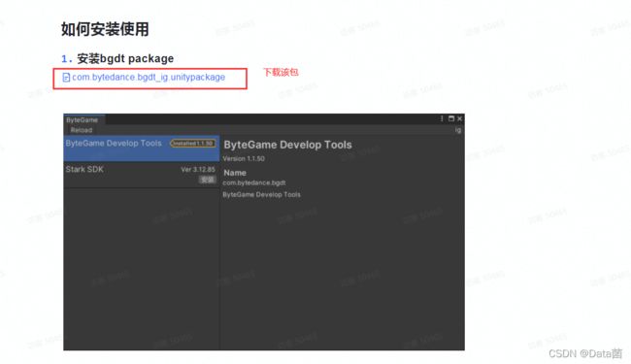
Task: Click the Name label in details
Action: 235,173
